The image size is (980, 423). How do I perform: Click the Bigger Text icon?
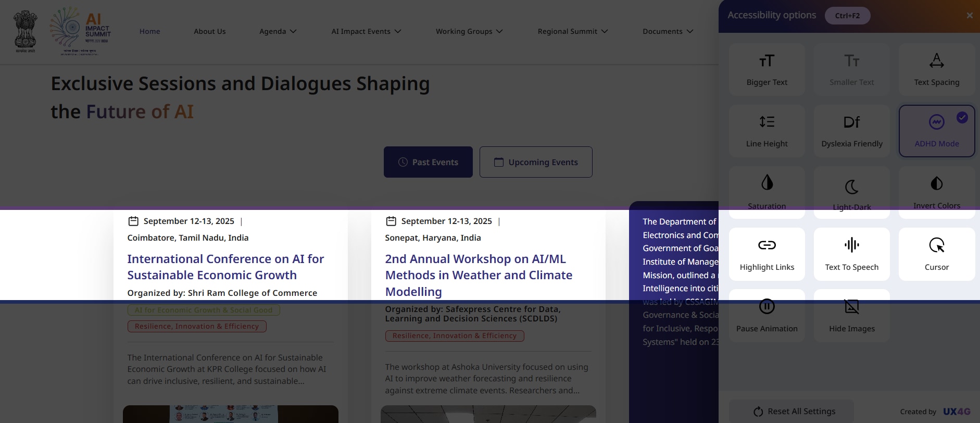point(767,61)
